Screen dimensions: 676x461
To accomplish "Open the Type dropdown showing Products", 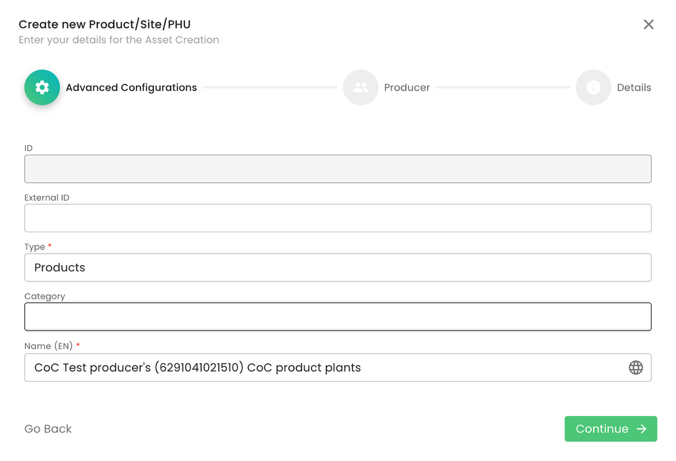I will (337, 268).
